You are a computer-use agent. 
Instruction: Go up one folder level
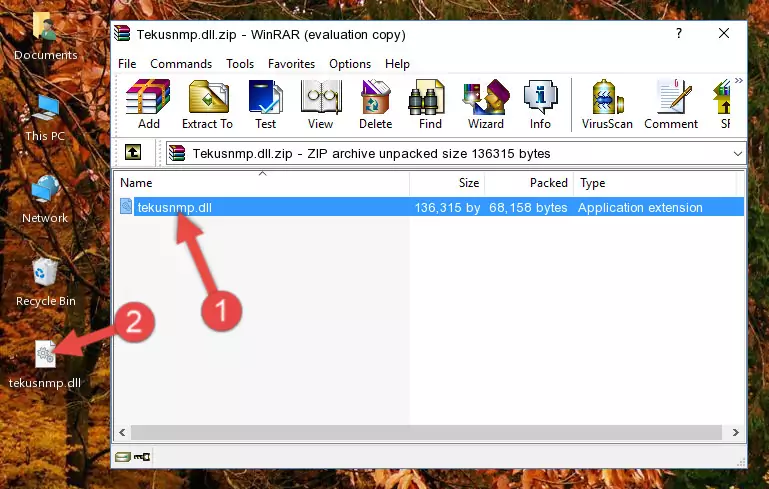point(133,153)
